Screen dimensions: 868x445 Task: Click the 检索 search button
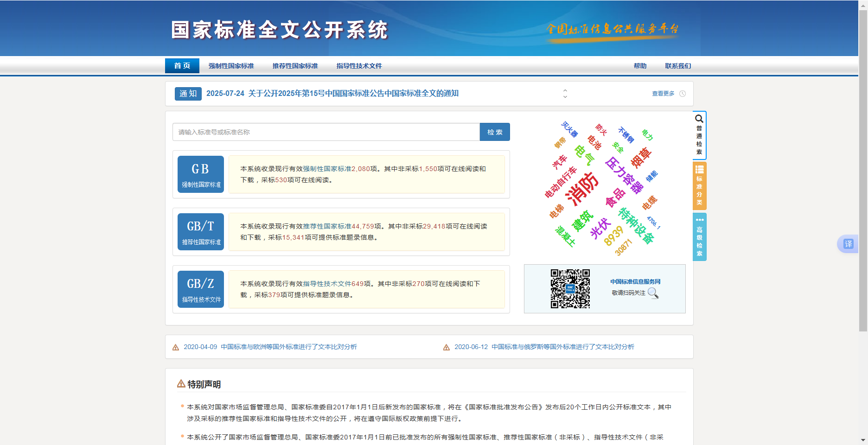point(494,132)
